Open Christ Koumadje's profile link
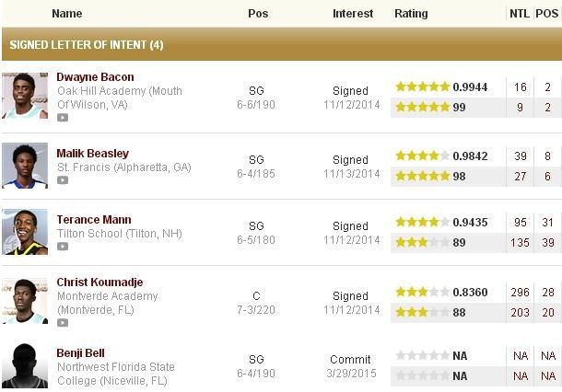The width and height of the screenshot is (562, 392). (x=100, y=282)
